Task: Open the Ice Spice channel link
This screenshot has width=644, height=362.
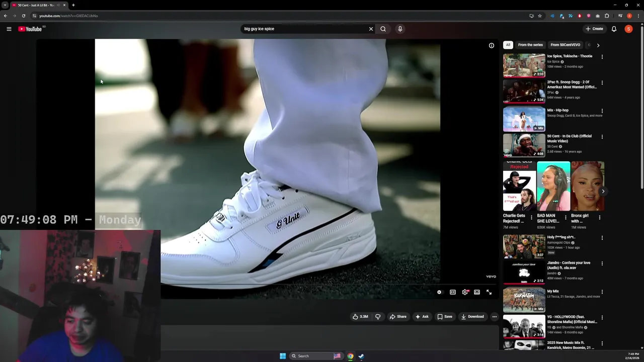Action: (553, 61)
